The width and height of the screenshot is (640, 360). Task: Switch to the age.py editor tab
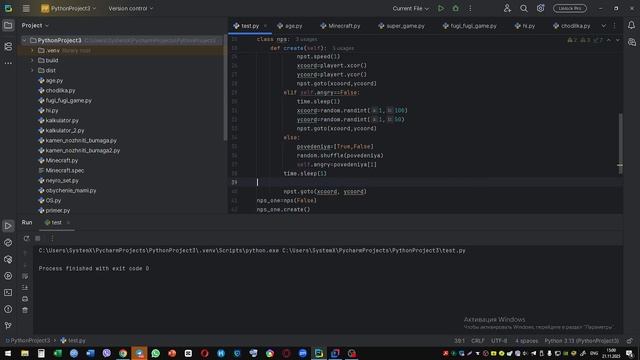(x=290, y=26)
